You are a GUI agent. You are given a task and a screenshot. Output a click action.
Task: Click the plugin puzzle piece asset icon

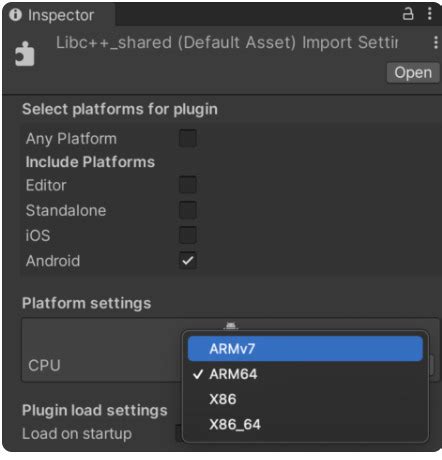[25, 54]
